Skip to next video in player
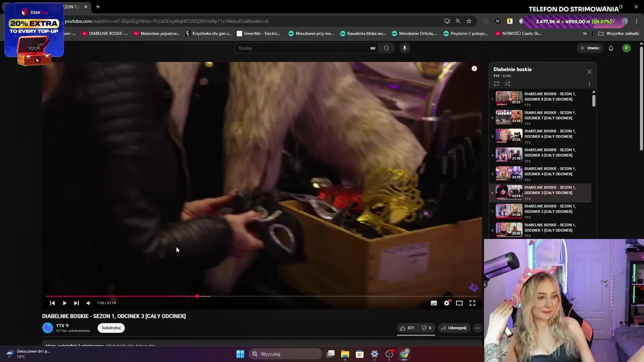The width and height of the screenshot is (644, 362). click(x=76, y=303)
